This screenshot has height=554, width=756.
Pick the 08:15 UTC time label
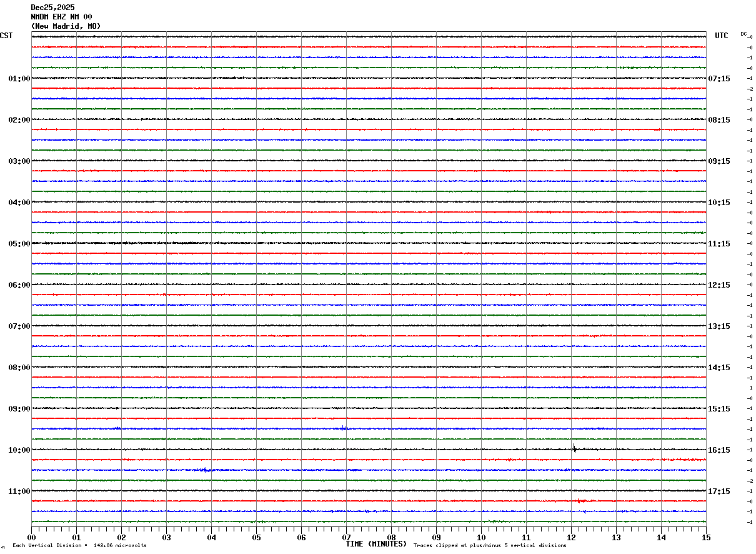point(719,120)
